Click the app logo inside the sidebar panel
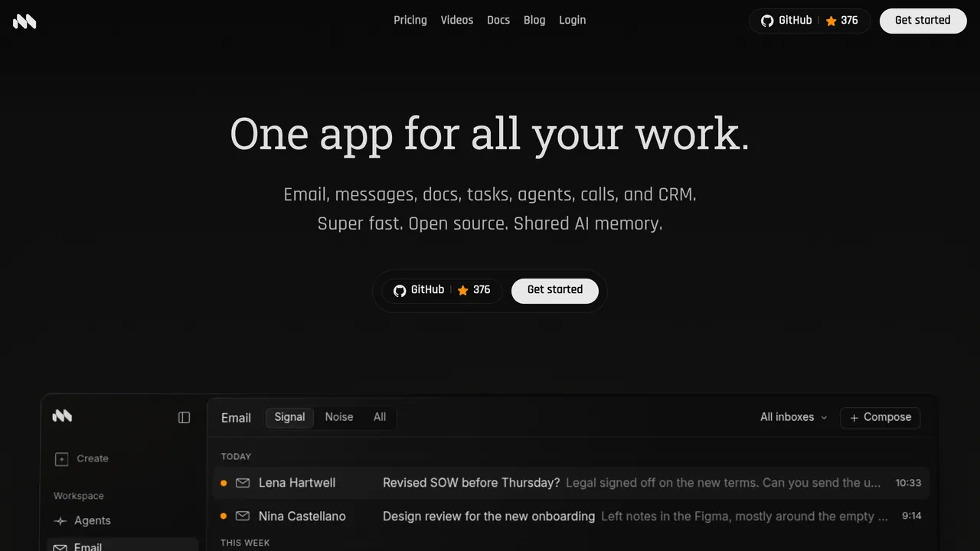Image resolution: width=980 pixels, height=551 pixels. pos(62,416)
